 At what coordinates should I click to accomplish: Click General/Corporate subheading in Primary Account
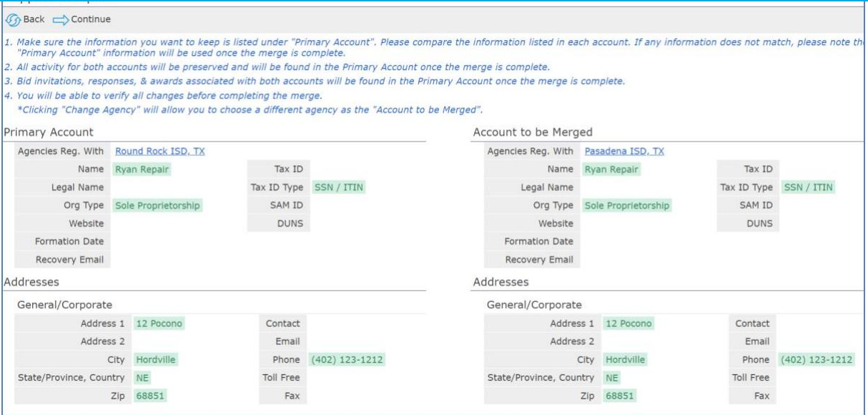click(x=65, y=306)
